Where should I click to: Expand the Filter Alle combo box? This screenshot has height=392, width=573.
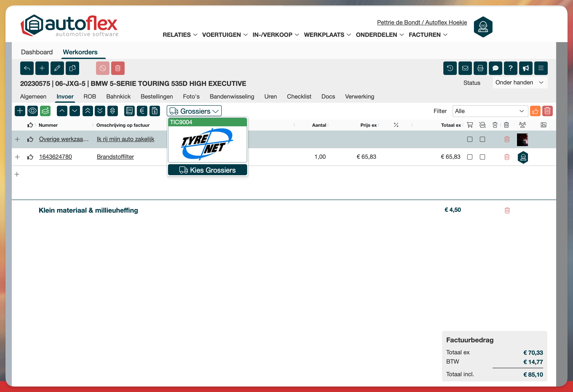pyautogui.click(x=490, y=111)
